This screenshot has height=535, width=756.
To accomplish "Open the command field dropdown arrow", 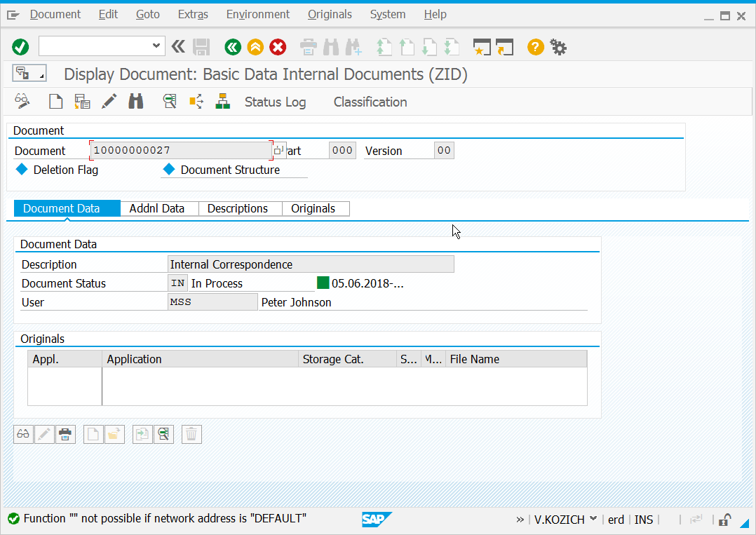I will click(156, 46).
